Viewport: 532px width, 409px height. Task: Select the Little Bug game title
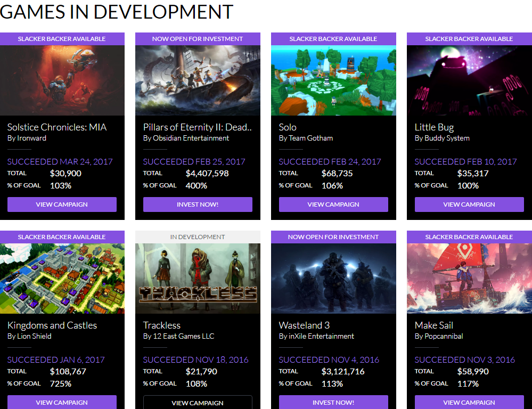(435, 127)
